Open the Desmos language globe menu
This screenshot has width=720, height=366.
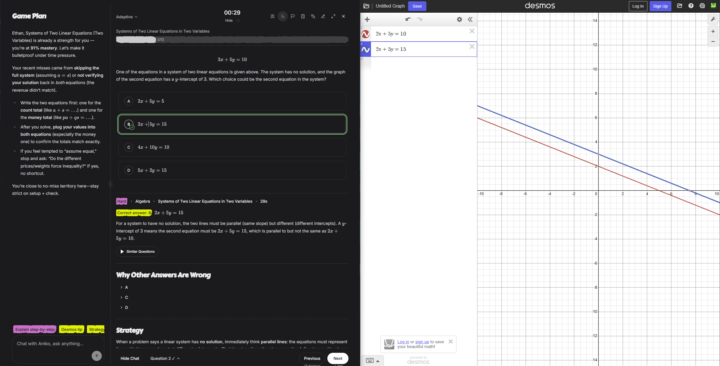click(x=702, y=6)
